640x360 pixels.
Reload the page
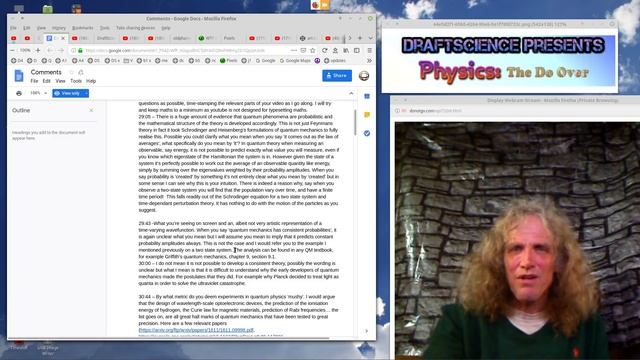[324, 50]
